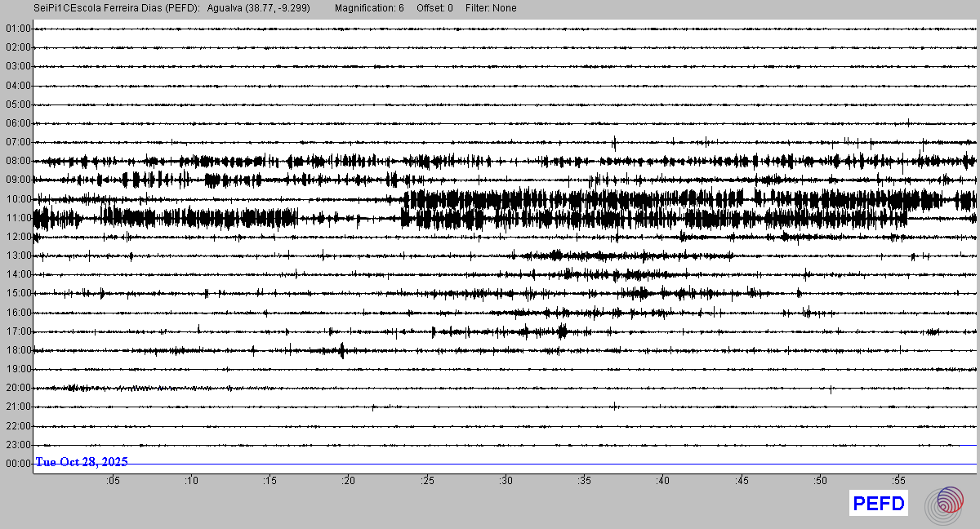Click the :30 minute axis marker
The image size is (980, 529).
pyautogui.click(x=506, y=481)
